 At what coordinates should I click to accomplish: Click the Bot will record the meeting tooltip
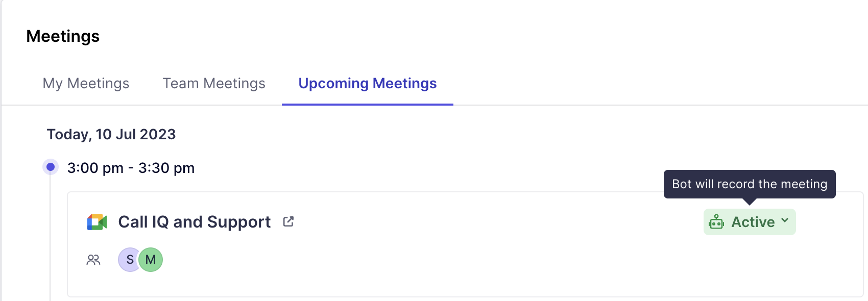click(749, 184)
